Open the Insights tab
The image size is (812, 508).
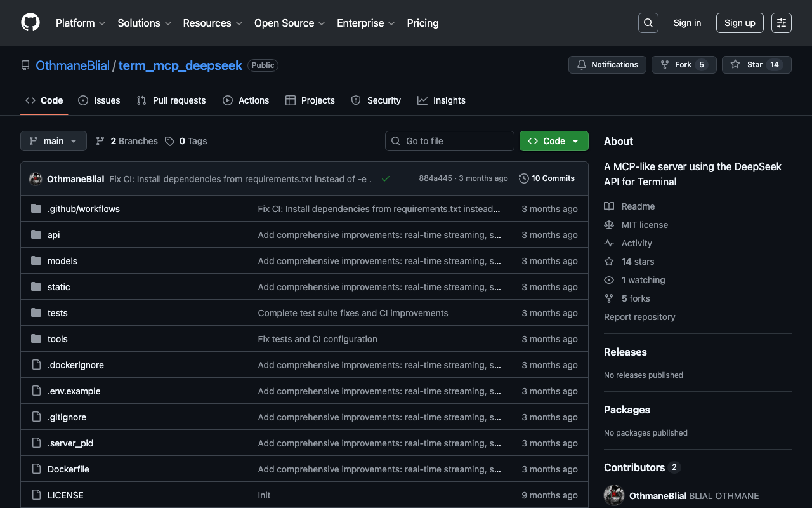pyautogui.click(x=442, y=100)
